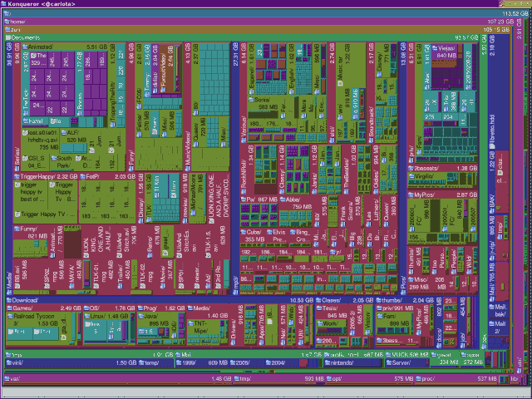Click the MyPics folder icon
The width and height of the screenshot is (532, 399).
pos(410,195)
